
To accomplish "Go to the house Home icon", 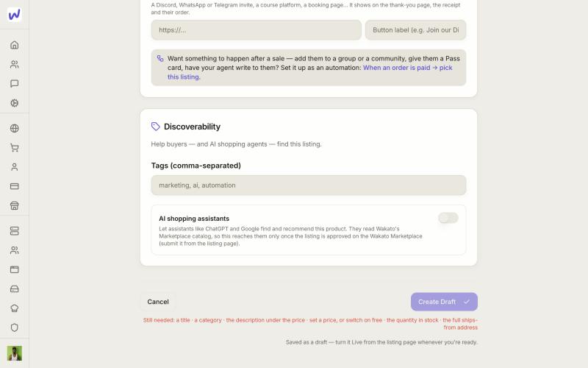I will 14,45.
